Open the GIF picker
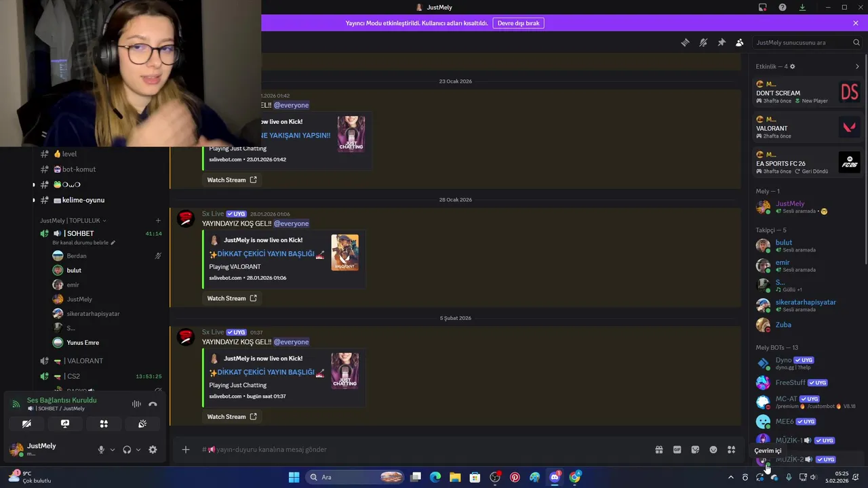This screenshot has width=868, height=488. click(677, 449)
